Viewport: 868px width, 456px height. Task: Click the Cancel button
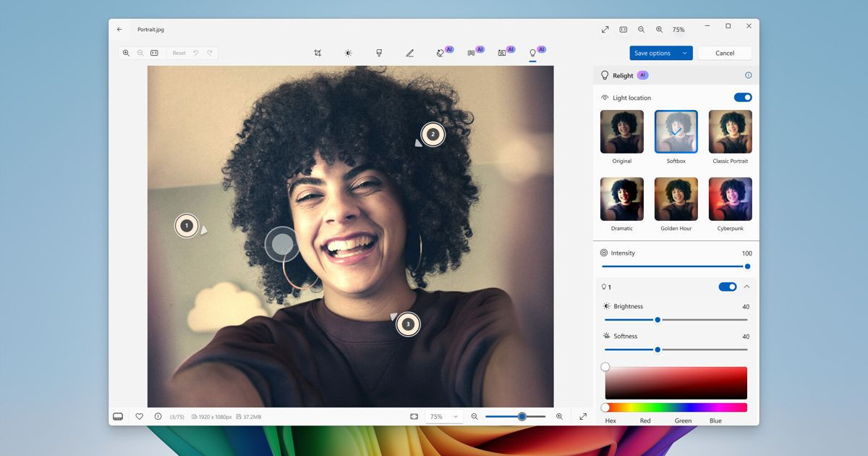pos(725,53)
